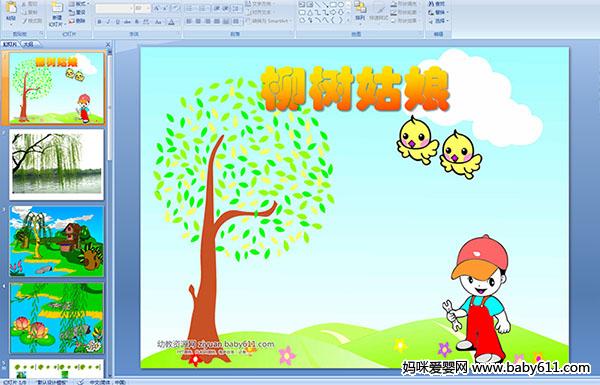The height and width of the screenshot is (385, 600).
Task: Select the willow photo slide thumbnail
Action: pyautogui.click(x=56, y=165)
